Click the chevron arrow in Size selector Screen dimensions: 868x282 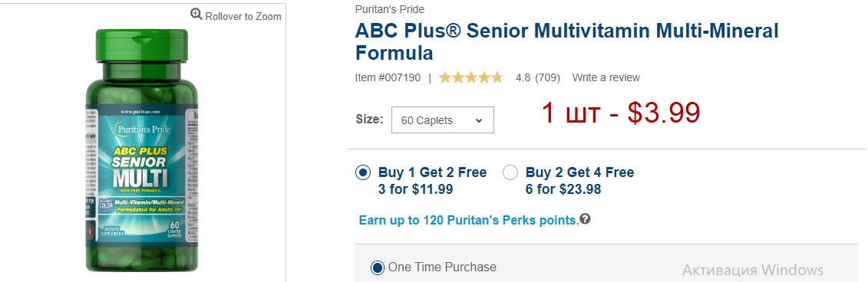[479, 120]
